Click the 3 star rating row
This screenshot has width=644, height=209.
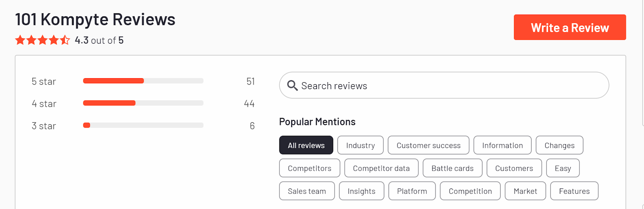click(143, 126)
